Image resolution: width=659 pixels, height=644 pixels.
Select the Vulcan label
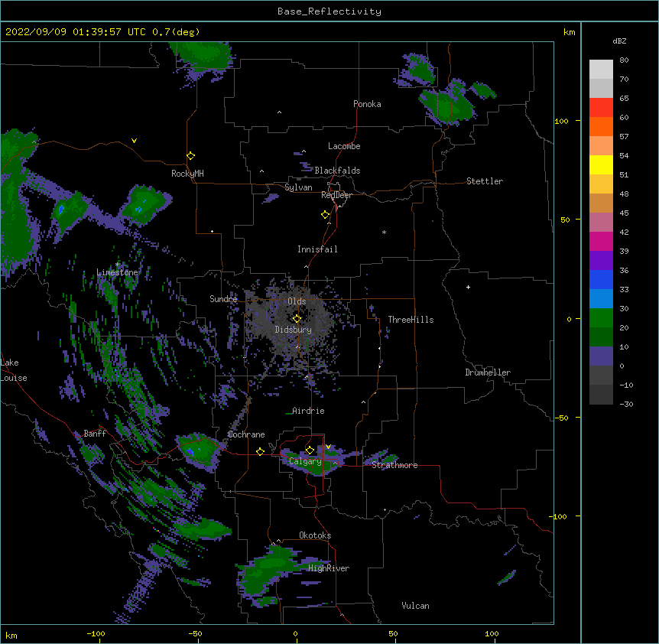point(415,606)
